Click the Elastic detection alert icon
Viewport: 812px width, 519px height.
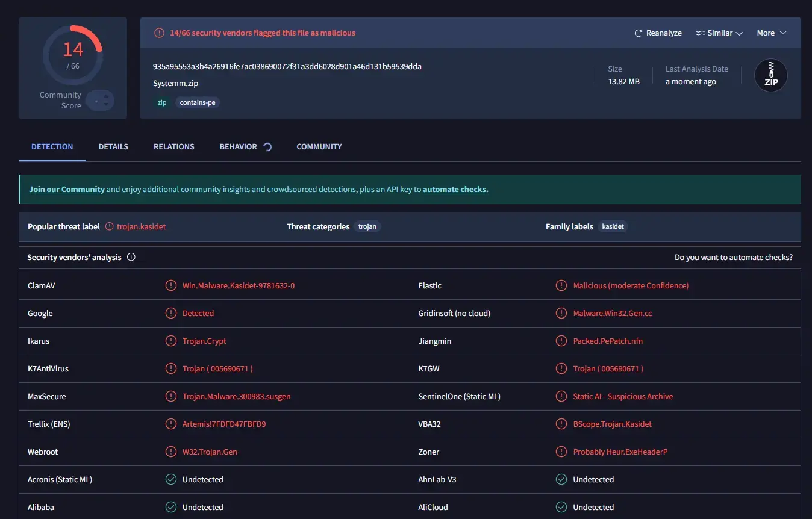[x=561, y=285]
